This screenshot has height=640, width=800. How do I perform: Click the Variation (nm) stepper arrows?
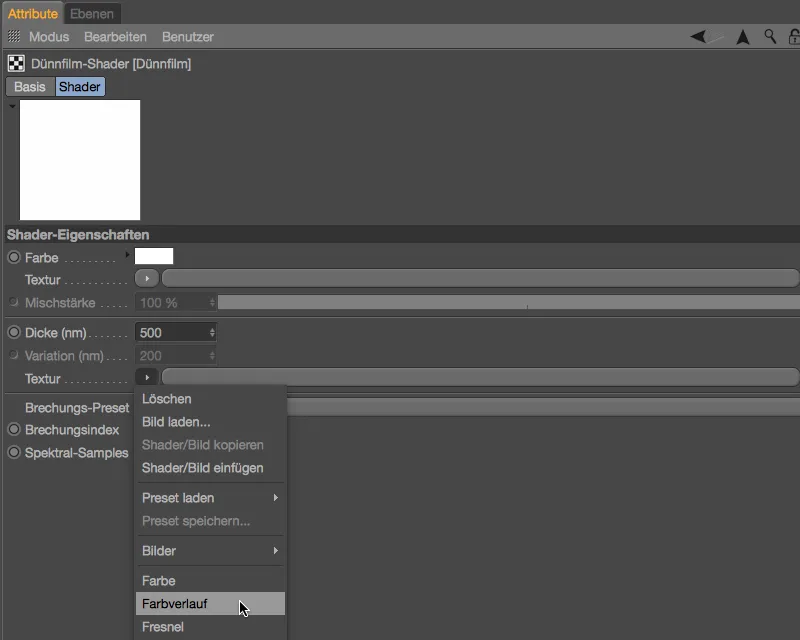click(x=212, y=356)
